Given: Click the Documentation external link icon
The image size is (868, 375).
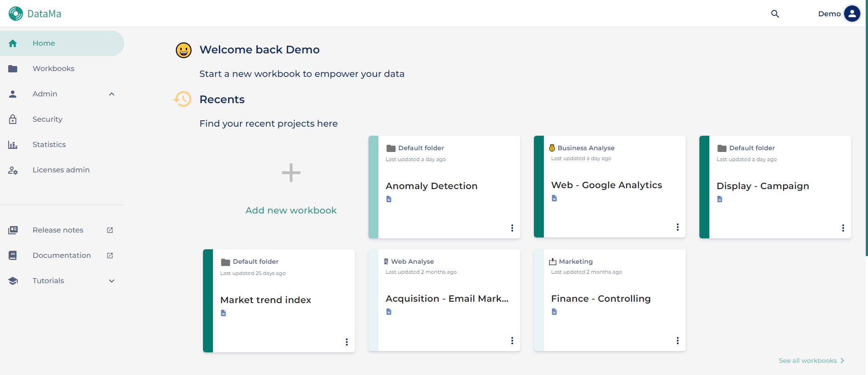Looking at the screenshot, I should point(110,256).
